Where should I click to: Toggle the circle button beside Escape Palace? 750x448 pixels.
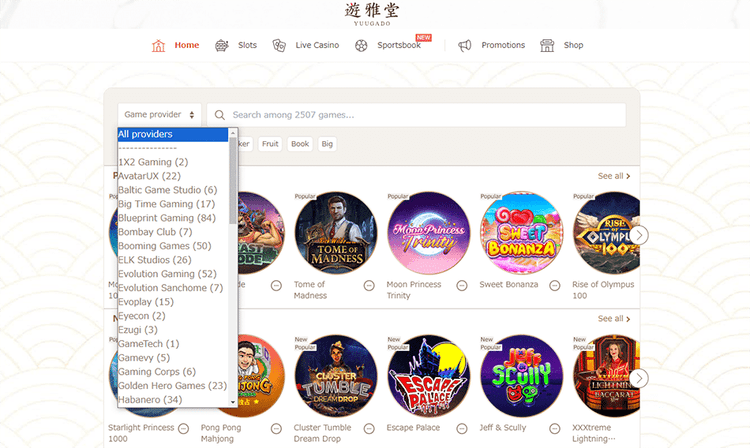pyautogui.click(x=462, y=428)
